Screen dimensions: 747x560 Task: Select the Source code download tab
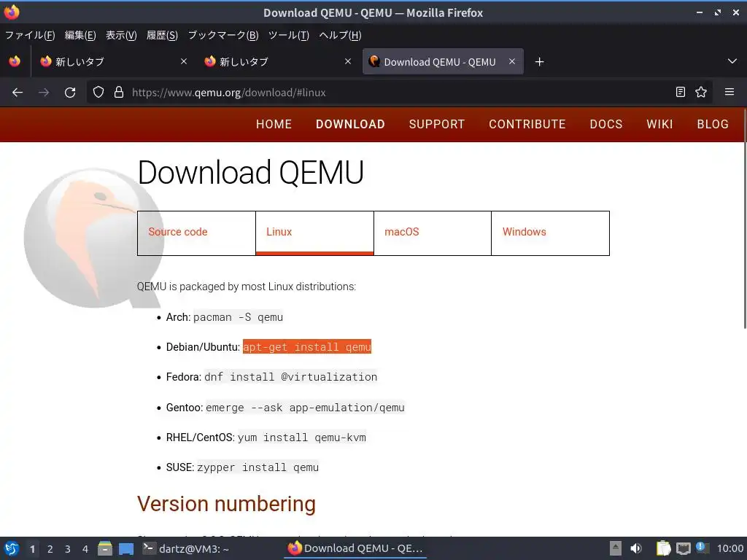pos(196,233)
